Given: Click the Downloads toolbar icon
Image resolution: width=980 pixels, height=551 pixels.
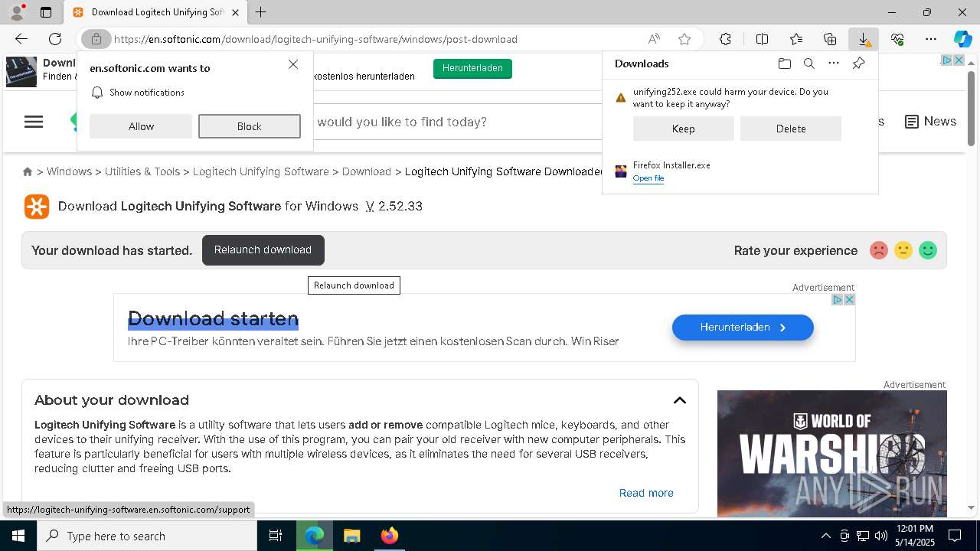Looking at the screenshot, I should pos(864,39).
